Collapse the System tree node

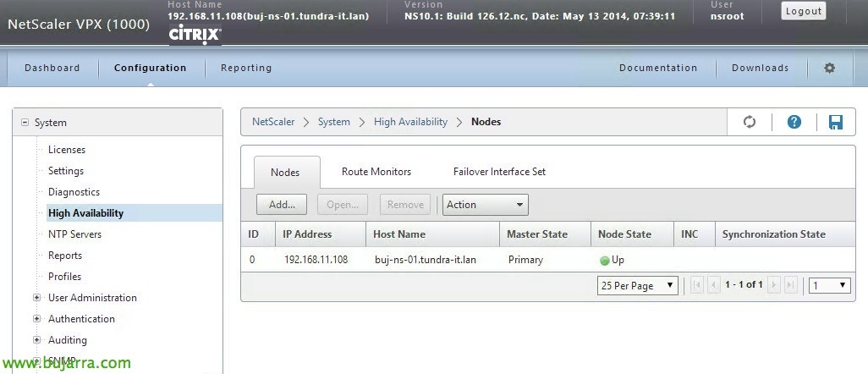tap(25, 123)
